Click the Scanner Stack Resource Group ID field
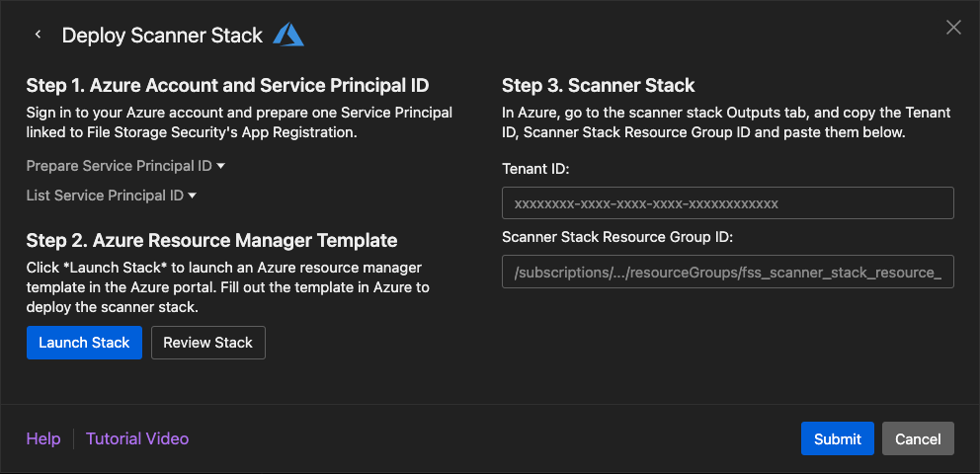 coord(727,272)
